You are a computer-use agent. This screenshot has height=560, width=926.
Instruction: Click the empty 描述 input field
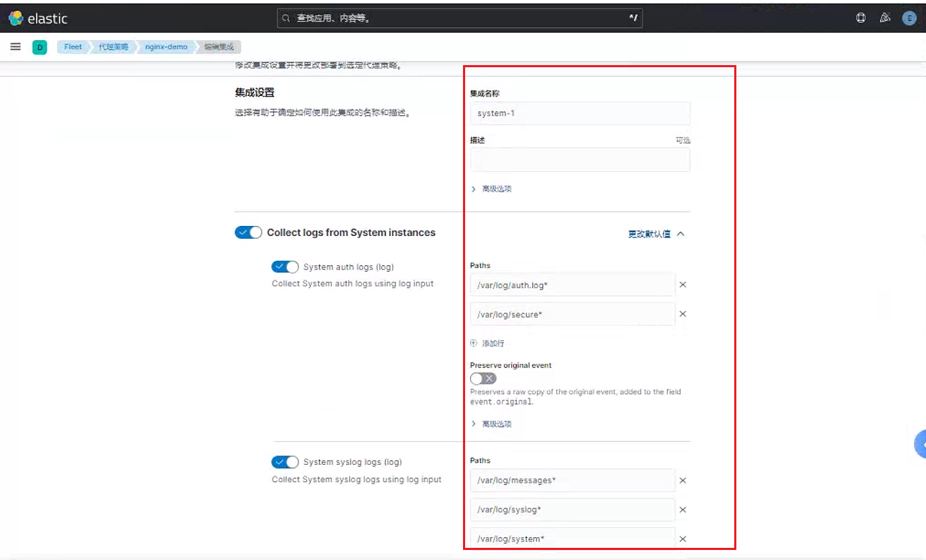coord(580,160)
